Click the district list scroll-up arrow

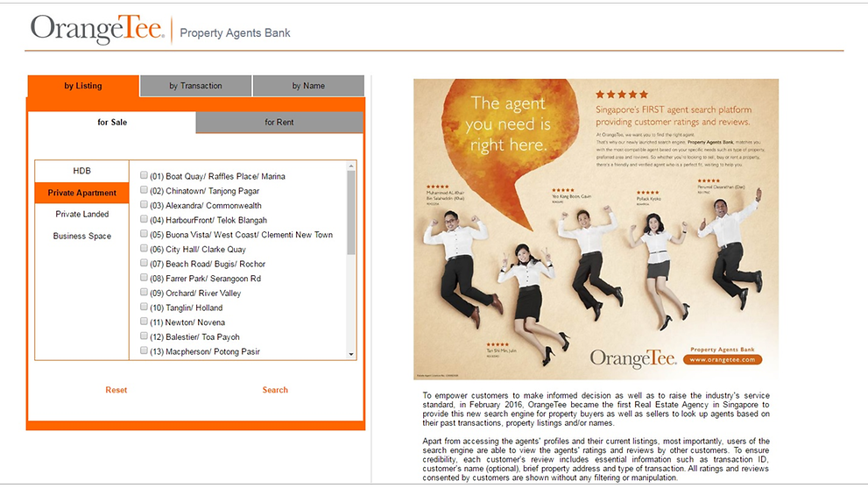point(351,166)
